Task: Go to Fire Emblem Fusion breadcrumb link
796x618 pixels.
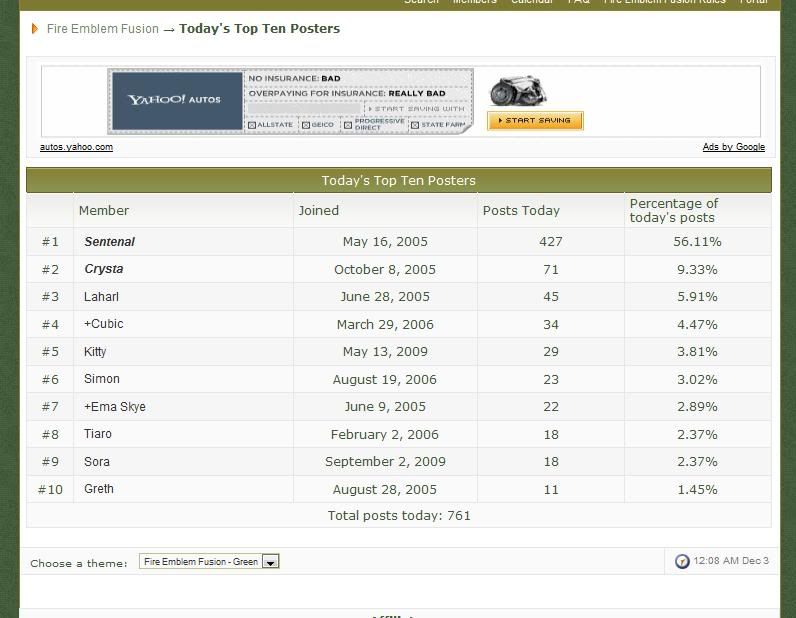Action: click(103, 29)
